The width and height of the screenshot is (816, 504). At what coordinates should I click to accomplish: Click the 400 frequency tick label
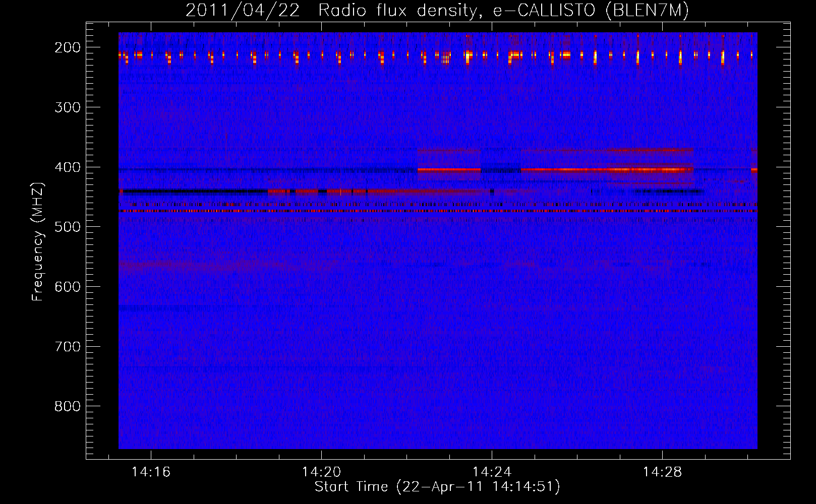[67, 167]
